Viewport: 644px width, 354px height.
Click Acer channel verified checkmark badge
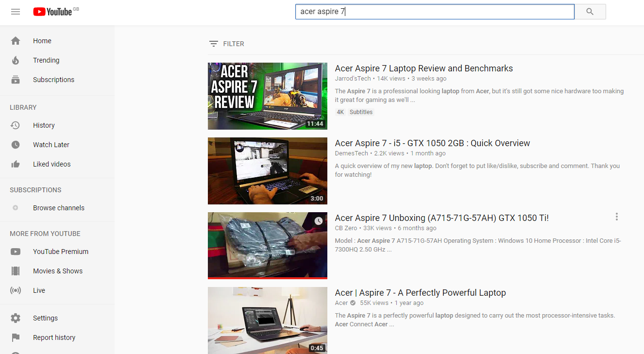pyautogui.click(x=353, y=303)
